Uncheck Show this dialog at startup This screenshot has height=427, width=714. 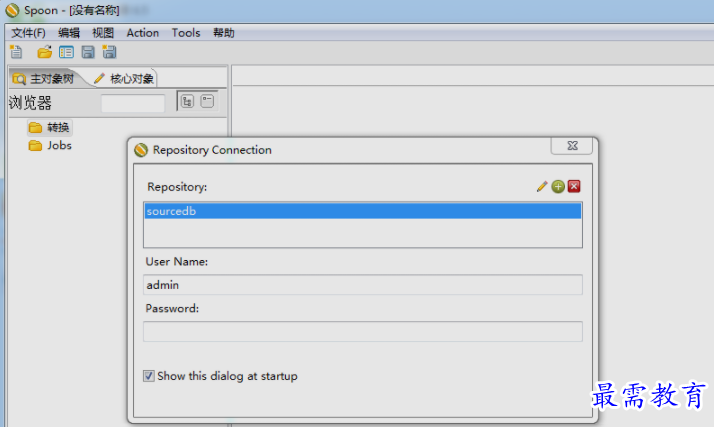(148, 376)
